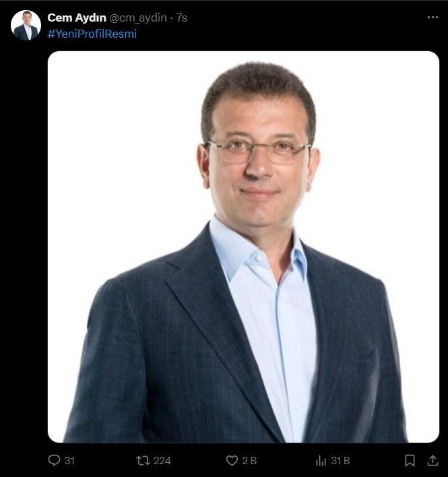
Task: Like the tweet with the heart icon
Action: tap(232, 460)
